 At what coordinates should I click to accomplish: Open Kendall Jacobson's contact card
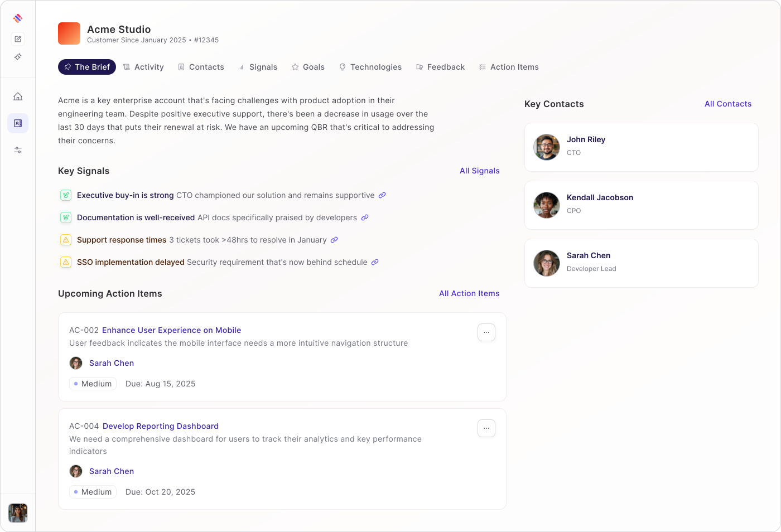641,205
